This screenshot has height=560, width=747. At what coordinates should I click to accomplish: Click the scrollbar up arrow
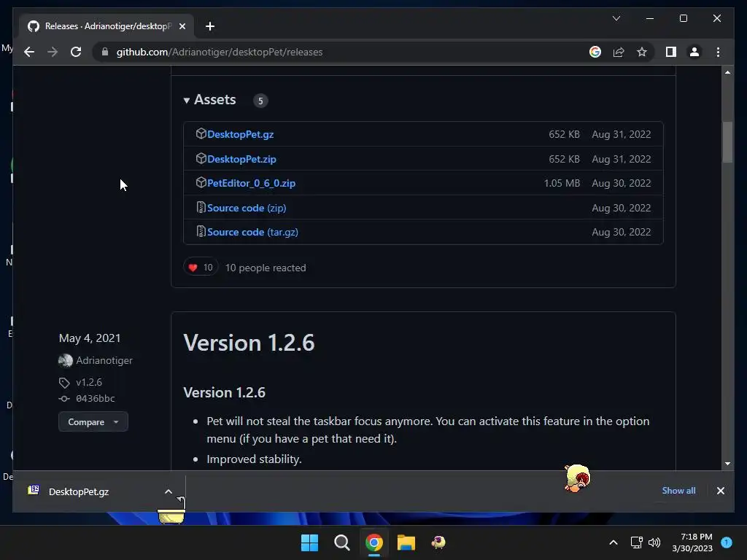click(727, 72)
